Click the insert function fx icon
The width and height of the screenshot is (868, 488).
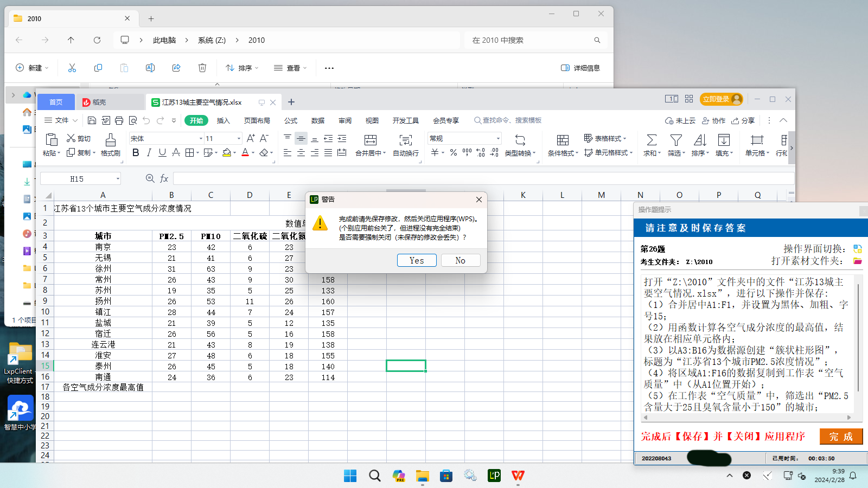(164, 178)
